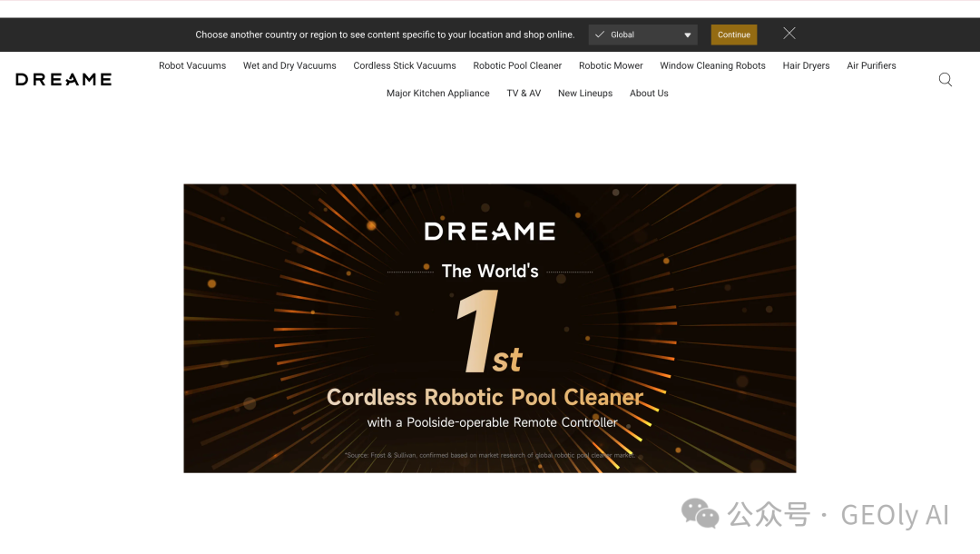Select TV & AV category
This screenshot has height=554, width=980.
coord(524,94)
